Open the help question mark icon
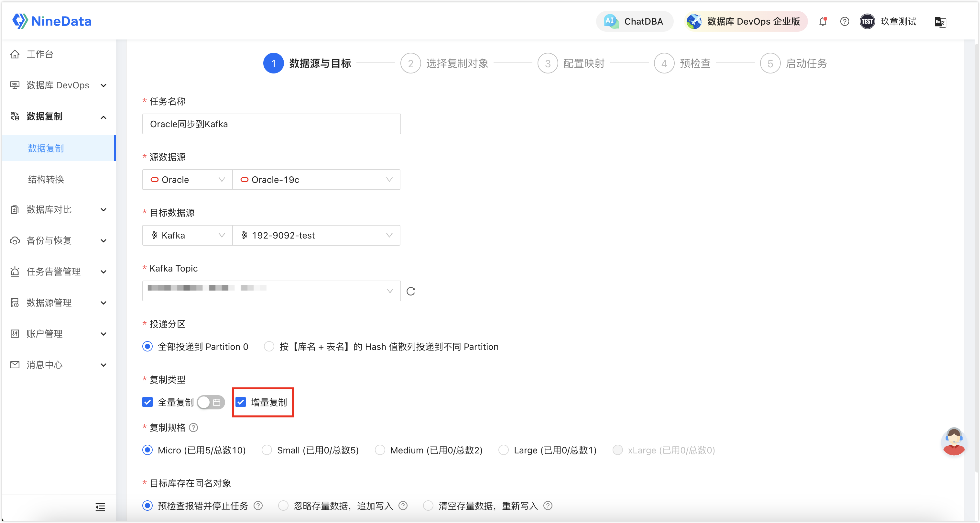Viewport: 980px width, 523px height. (844, 21)
